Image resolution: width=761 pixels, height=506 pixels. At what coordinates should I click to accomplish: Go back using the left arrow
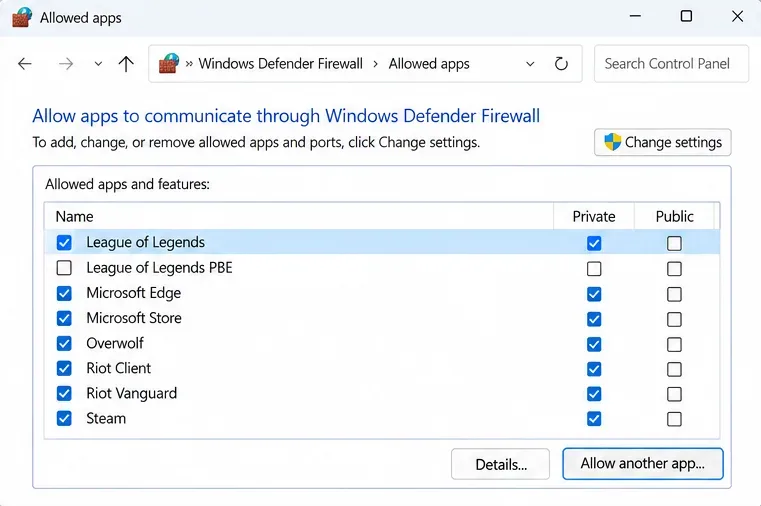click(x=25, y=64)
